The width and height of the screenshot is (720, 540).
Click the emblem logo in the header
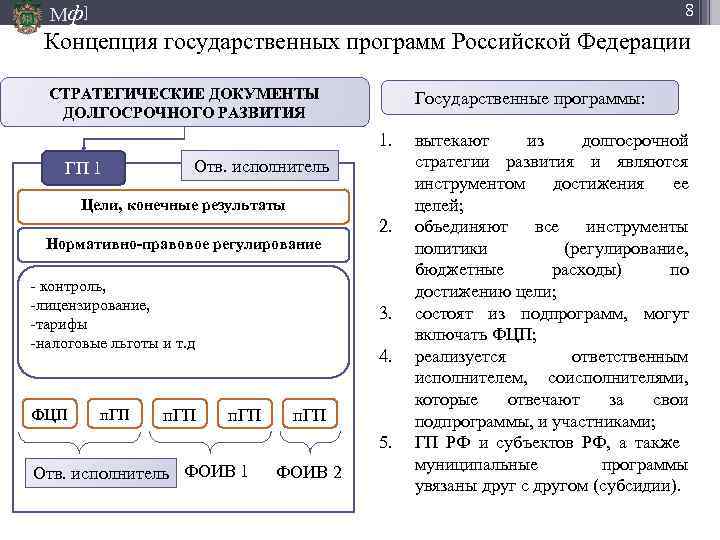(27, 16)
